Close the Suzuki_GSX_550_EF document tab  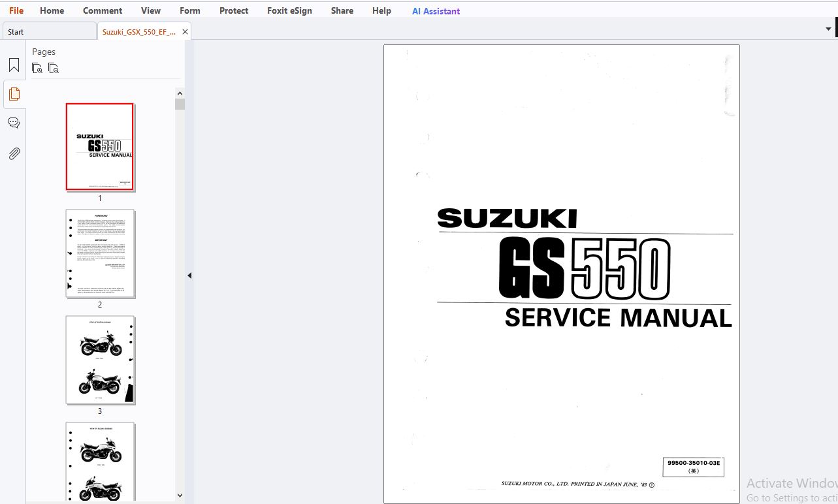click(185, 31)
